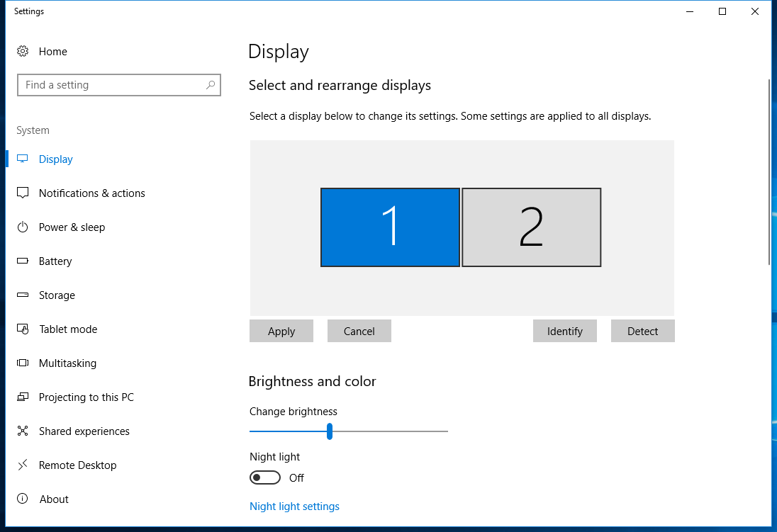Open Notifications & actions settings

tap(91, 193)
